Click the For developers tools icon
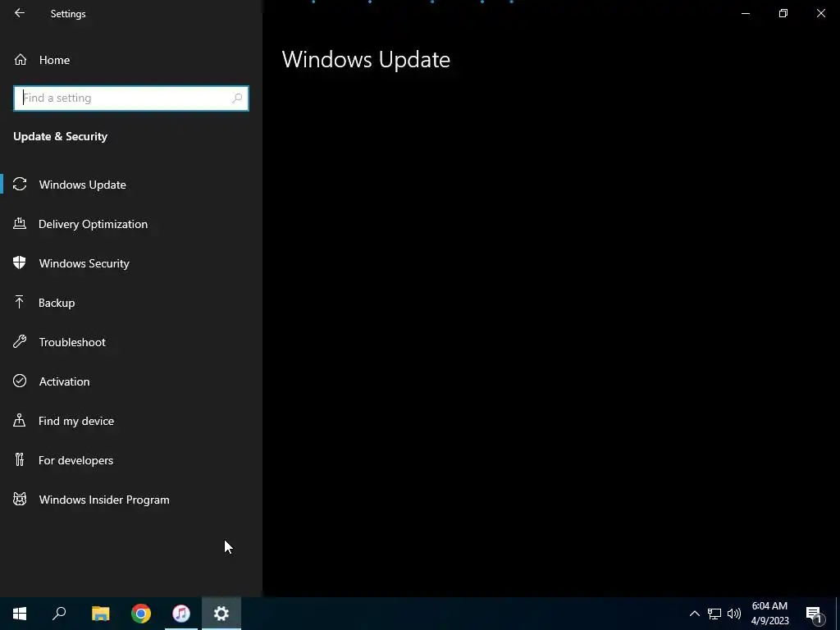This screenshot has height=630, width=840. tap(20, 459)
